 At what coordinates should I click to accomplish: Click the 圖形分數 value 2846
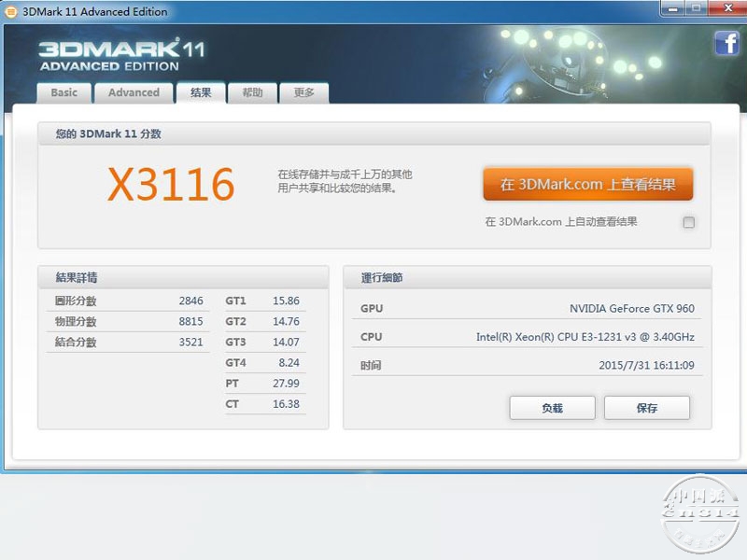click(191, 301)
